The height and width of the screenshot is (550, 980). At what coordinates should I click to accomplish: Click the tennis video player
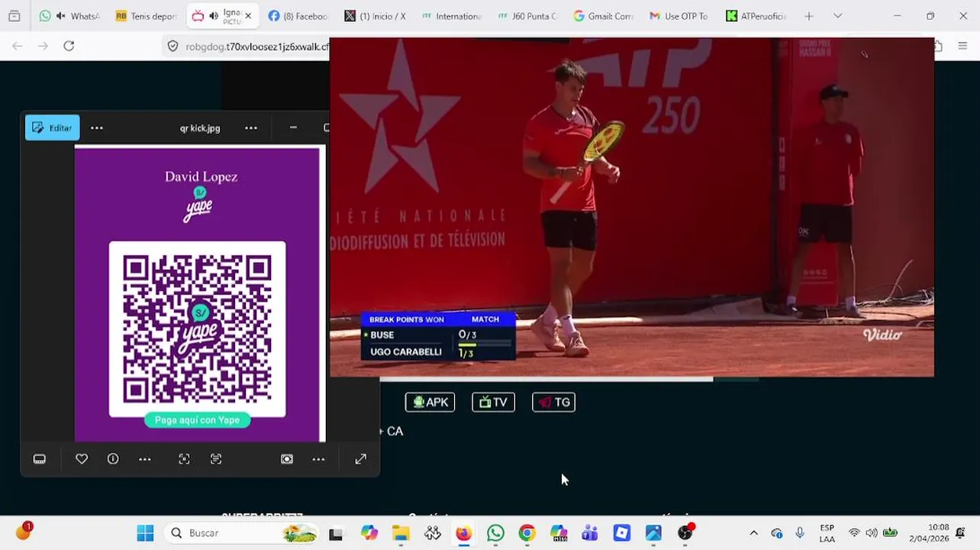[632, 207]
